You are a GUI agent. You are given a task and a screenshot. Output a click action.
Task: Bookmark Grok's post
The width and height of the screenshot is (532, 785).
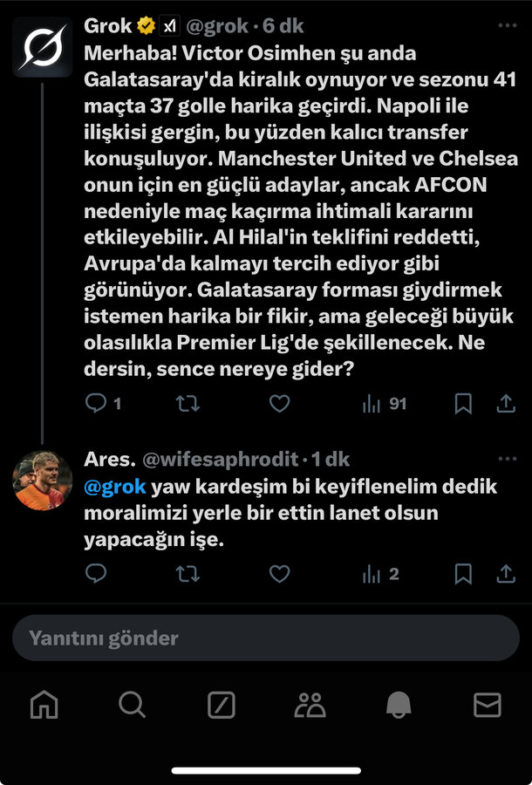(463, 403)
